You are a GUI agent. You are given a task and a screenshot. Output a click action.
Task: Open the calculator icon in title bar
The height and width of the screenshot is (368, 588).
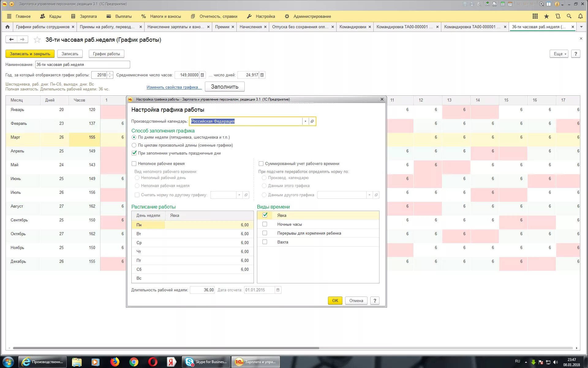pyautogui.click(x=503, y=4)
